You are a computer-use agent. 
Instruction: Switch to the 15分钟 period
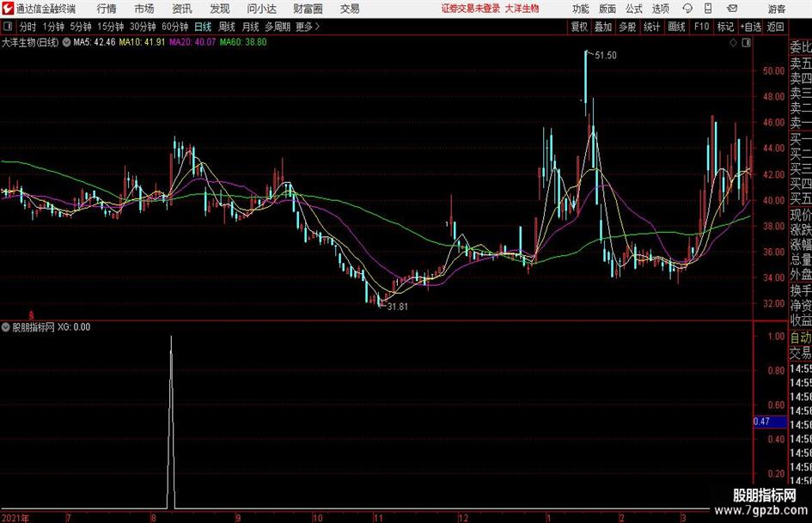click(110, 27)
